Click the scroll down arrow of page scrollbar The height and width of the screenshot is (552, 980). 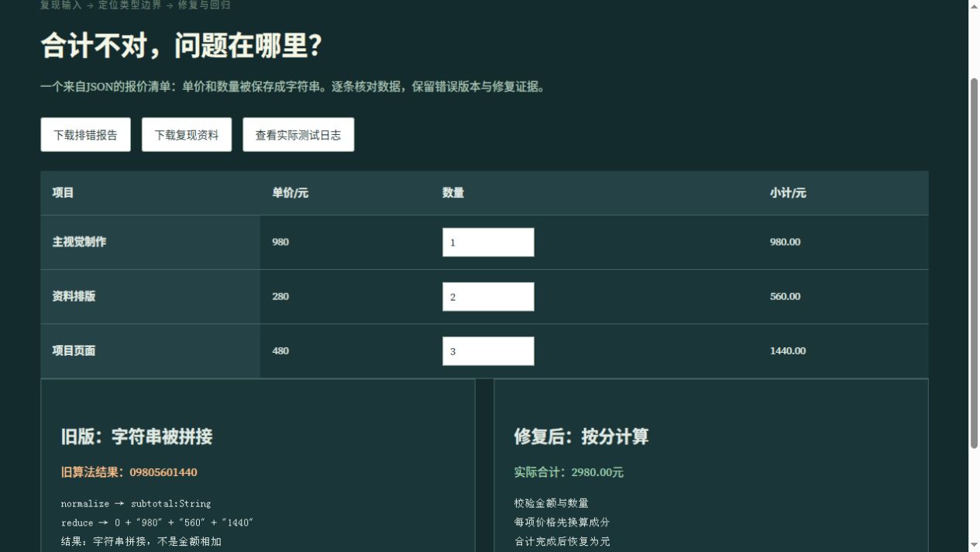click(975, 546)
